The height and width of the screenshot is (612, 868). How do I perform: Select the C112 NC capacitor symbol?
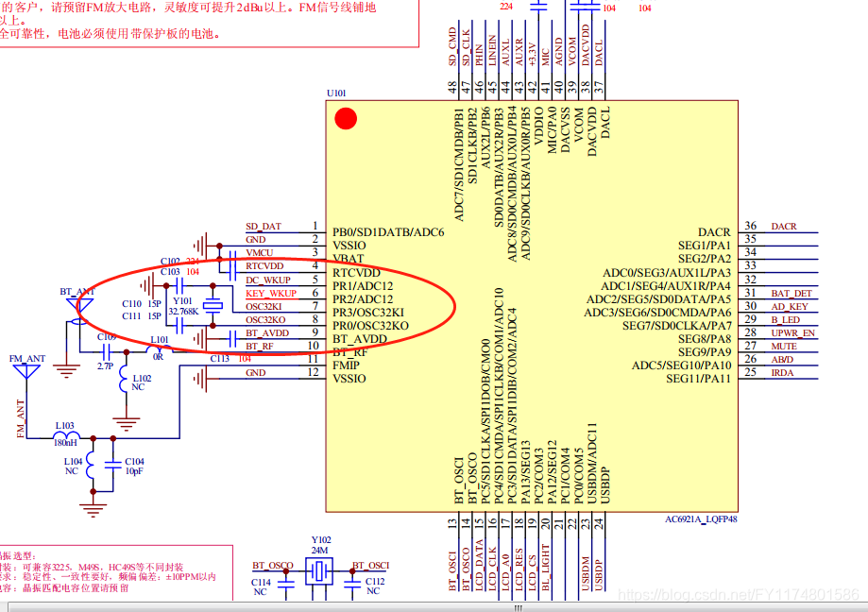click(x=352, y=584)
